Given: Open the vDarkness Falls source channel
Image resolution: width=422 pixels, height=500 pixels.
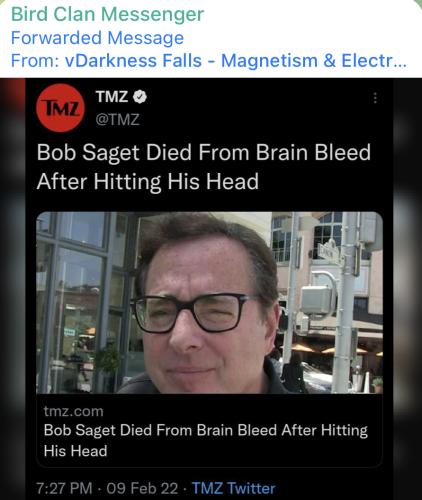Looking at the screenshot, I should pos(133,61).
